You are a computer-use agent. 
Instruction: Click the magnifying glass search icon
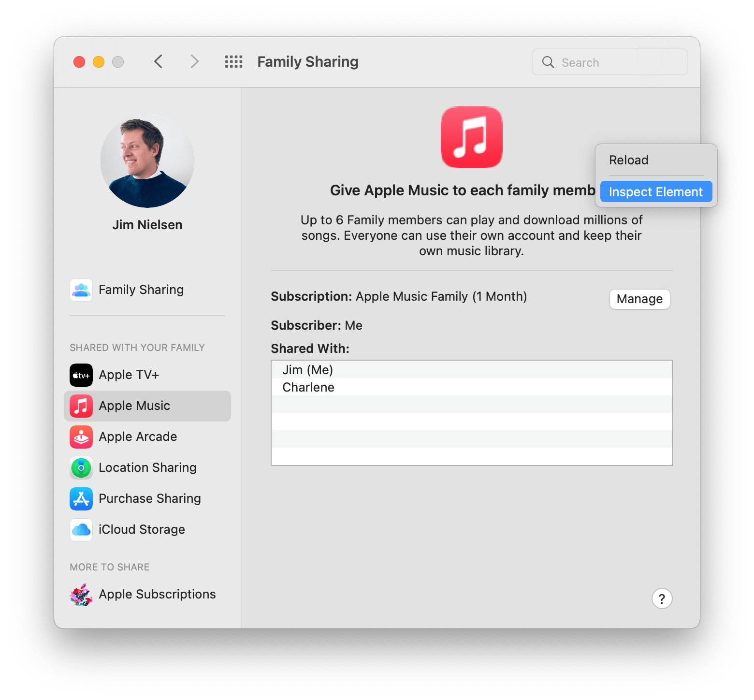tap(548, 62)
